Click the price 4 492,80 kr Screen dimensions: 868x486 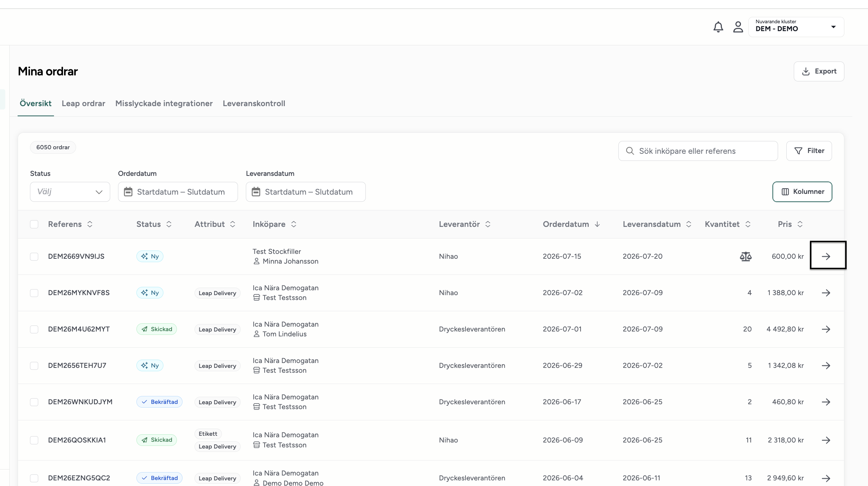pos(785,329)
